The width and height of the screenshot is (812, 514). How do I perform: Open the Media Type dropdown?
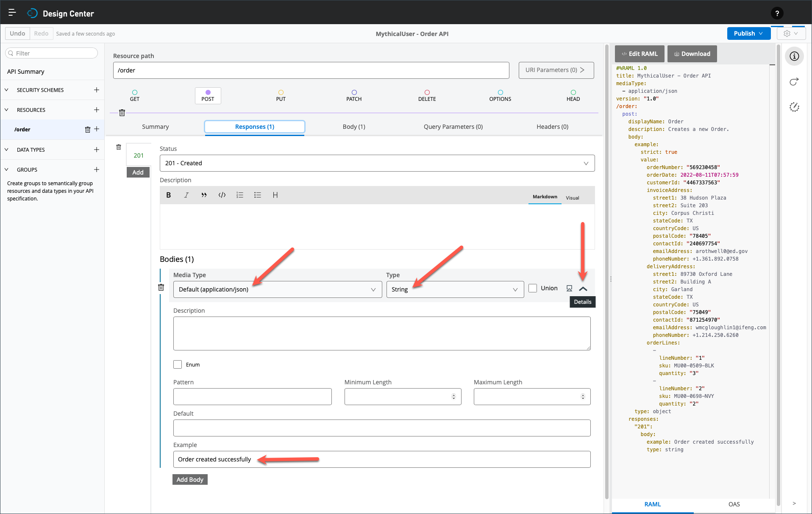278,289
